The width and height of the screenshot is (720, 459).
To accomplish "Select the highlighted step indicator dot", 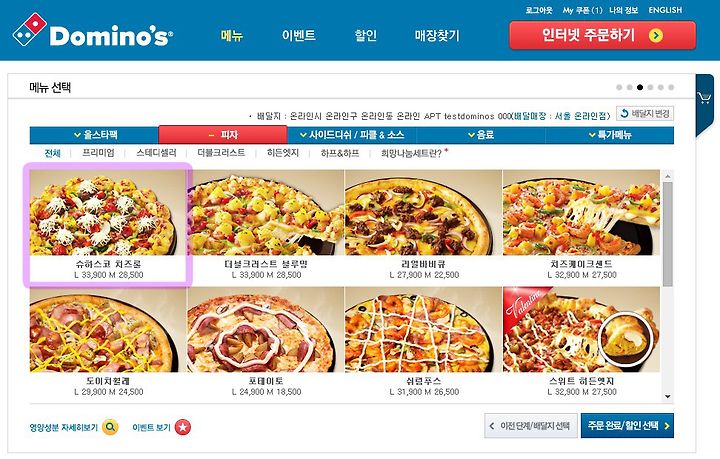I will click(640, 87).
